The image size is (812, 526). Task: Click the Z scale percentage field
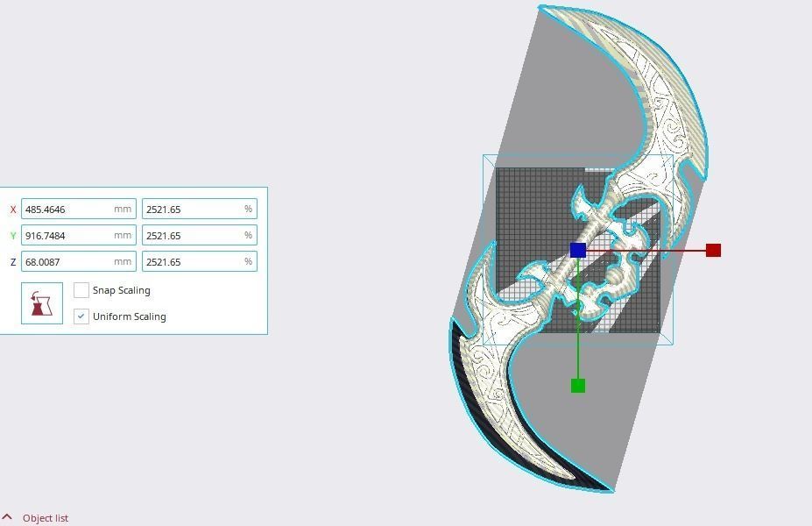click(200, 262)
